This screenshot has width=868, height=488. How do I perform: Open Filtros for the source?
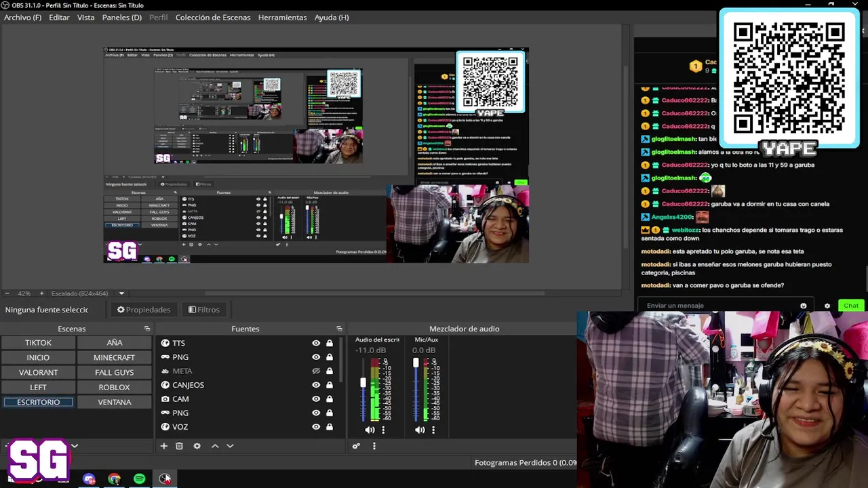(204, 310)
